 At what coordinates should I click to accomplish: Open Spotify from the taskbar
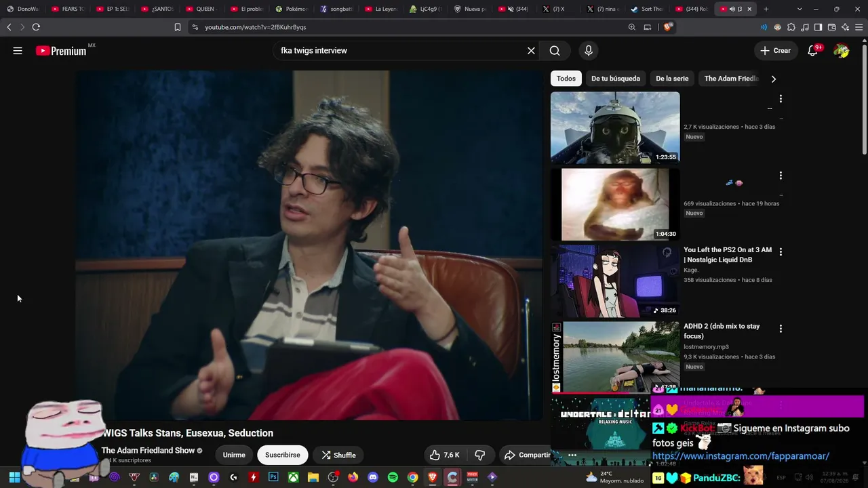point(393,477)
